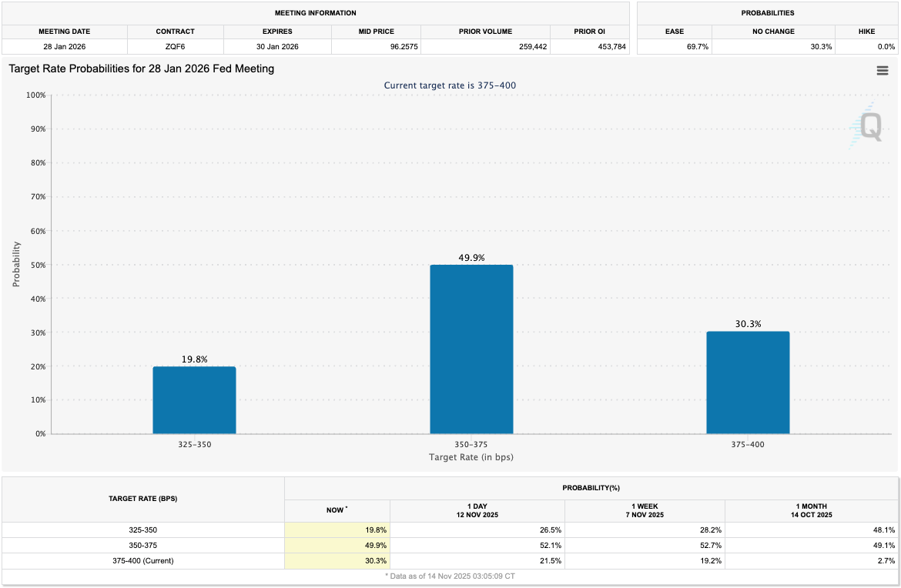
Task: Click the ZQF6 contract value
Action: coord(176,46)
